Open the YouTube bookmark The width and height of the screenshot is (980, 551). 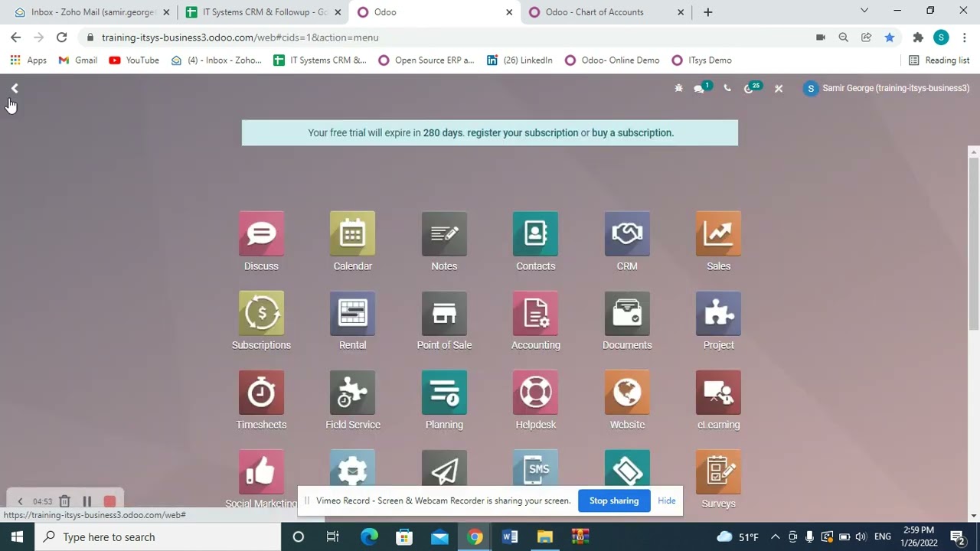coord(134,60)
